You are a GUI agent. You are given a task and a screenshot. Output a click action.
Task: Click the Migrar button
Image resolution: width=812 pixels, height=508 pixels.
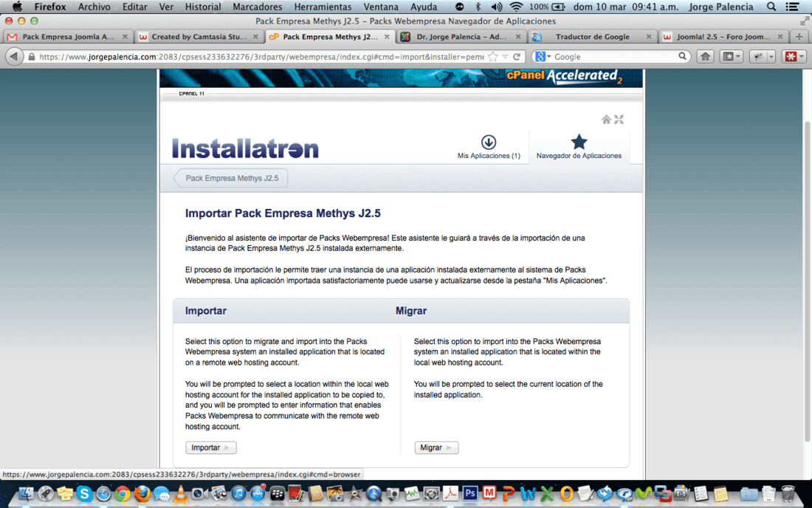(436, 447)
